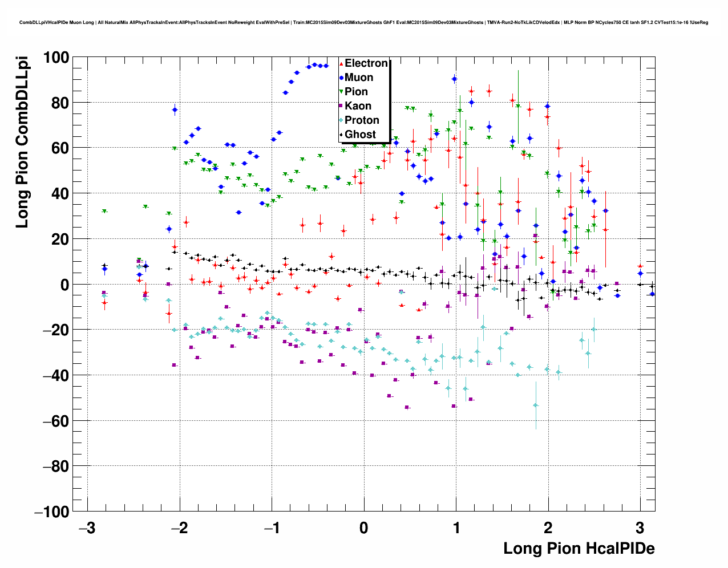This screenshot has width=728, height=568.
Task: Select the Ghost legend label text
Action: click(x=360, y=135)
